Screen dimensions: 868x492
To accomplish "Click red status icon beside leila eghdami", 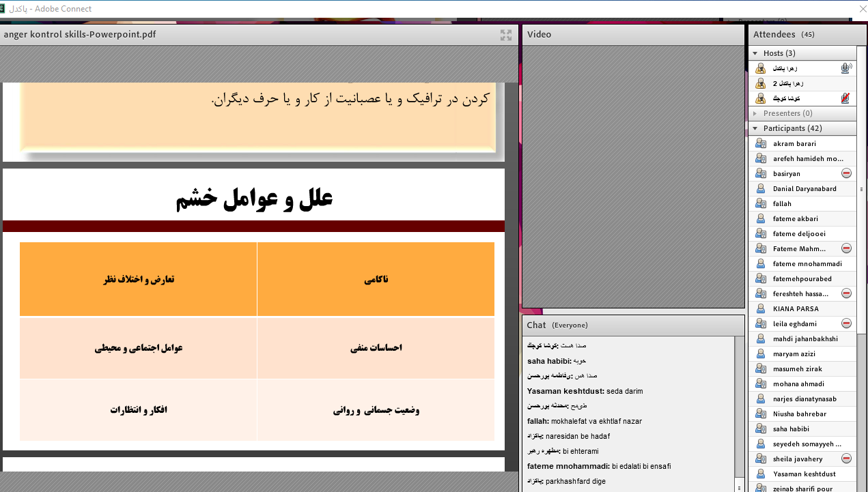I will pyautogui.click(x=846, y=323).
